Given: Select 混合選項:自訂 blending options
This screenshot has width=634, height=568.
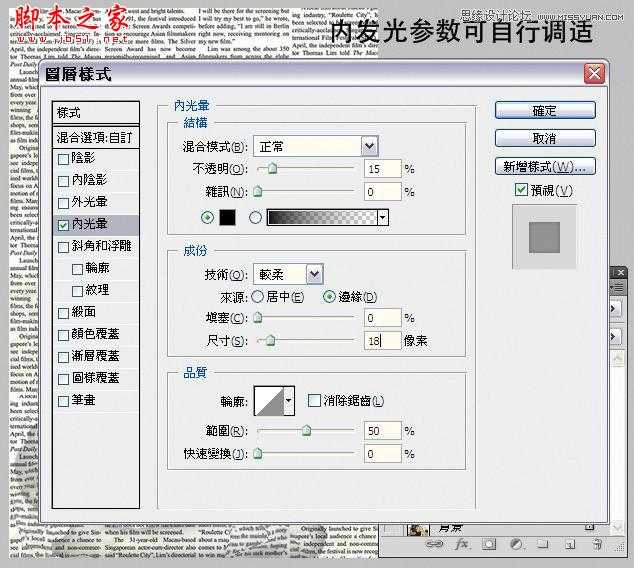Looking at the screenshot, I should click(x=96, y=137).
